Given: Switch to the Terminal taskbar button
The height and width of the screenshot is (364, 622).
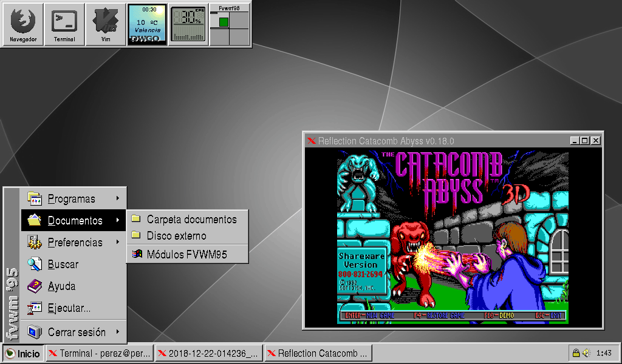Looking at the screenshot, I should pos(100,353).
